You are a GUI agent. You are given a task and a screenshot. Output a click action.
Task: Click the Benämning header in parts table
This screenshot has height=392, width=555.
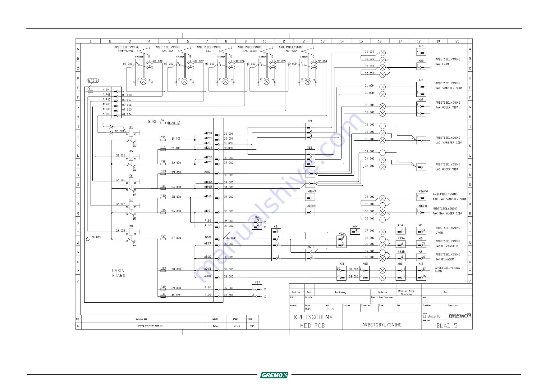(x=340, y=292)
